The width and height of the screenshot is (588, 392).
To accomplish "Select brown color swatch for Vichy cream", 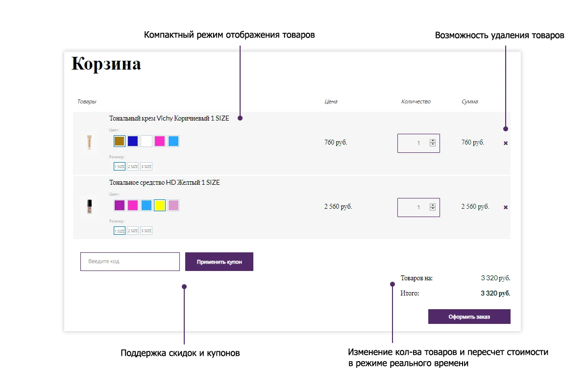I will (120, 141).
